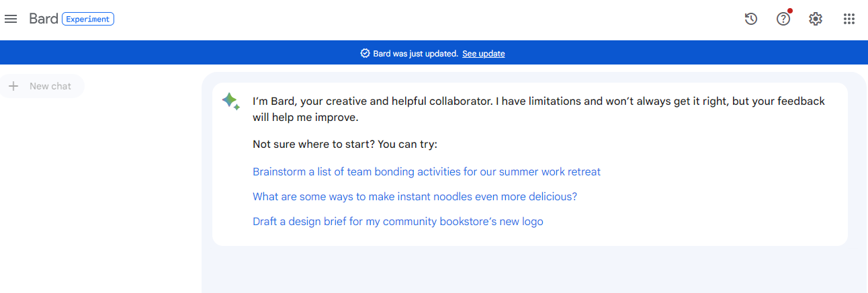Click the Bard title text
Image resolution: width=868 pixels, height=293 pixels.
[x=44, y=19]
